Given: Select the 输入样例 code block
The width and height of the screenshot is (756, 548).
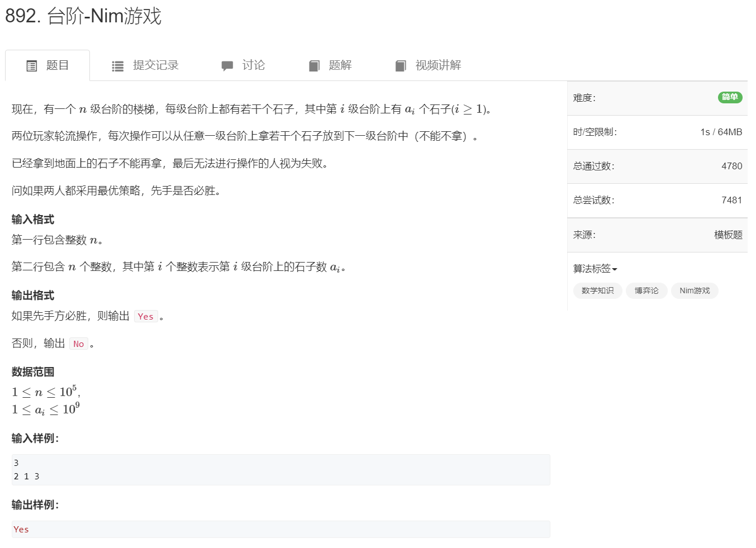Looking at the screenshot, I should (x=279, y=469).
